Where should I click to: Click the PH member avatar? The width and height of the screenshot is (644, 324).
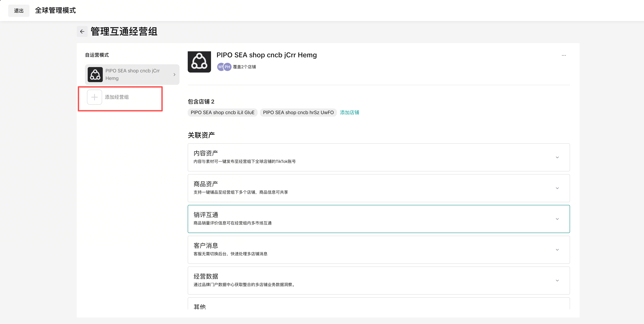click(227, 67)
